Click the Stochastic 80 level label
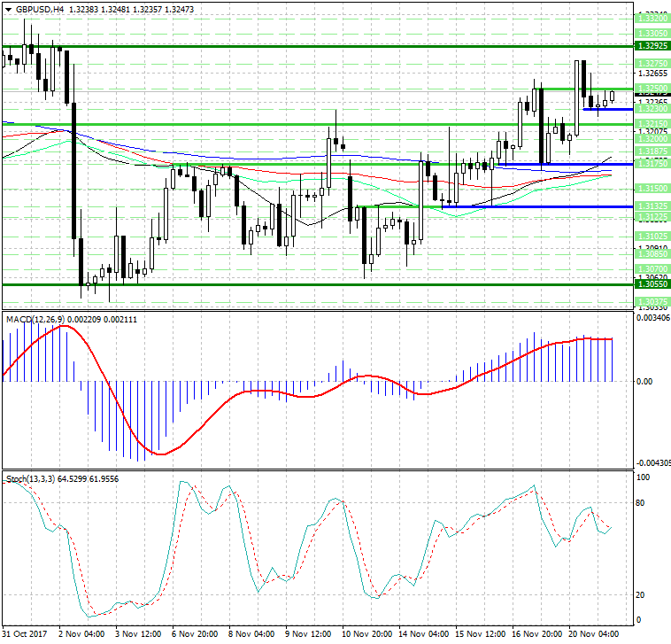Screen dimensions: 671x644 642,503
